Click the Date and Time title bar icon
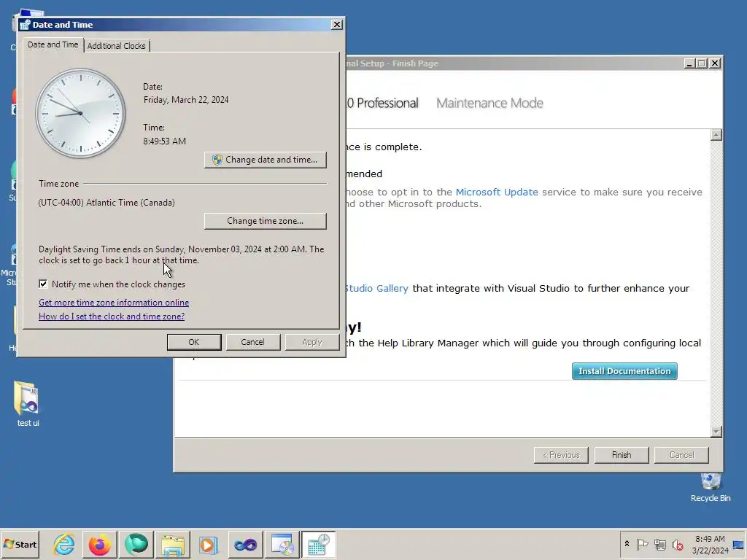Image resolution: width=747 pixels, height=560 pixels. [x=26, y=24]
